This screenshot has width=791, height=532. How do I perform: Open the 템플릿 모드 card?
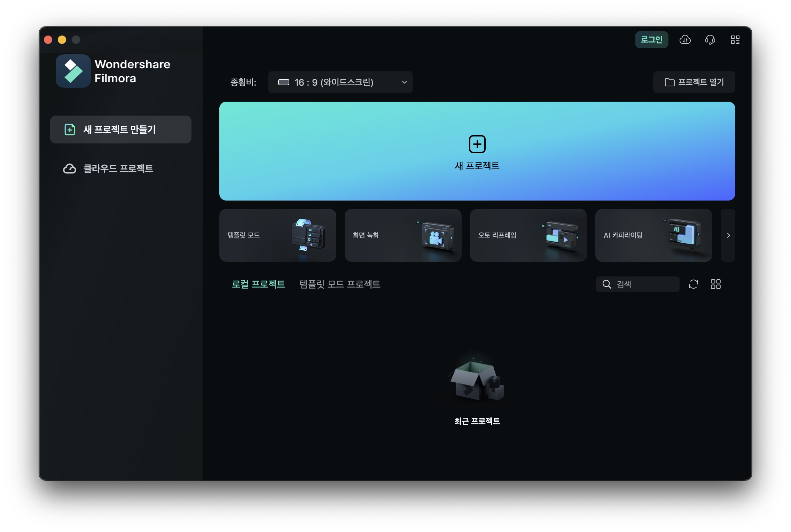click(277, 235)
